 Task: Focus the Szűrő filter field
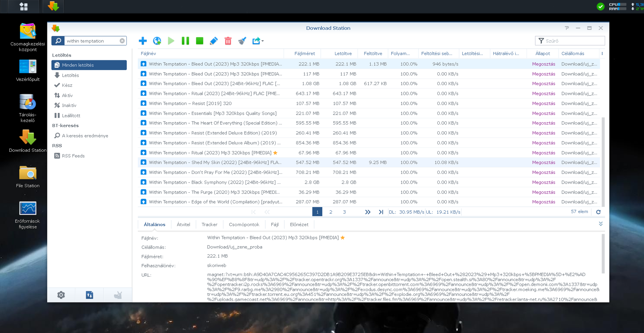[570, 41]
